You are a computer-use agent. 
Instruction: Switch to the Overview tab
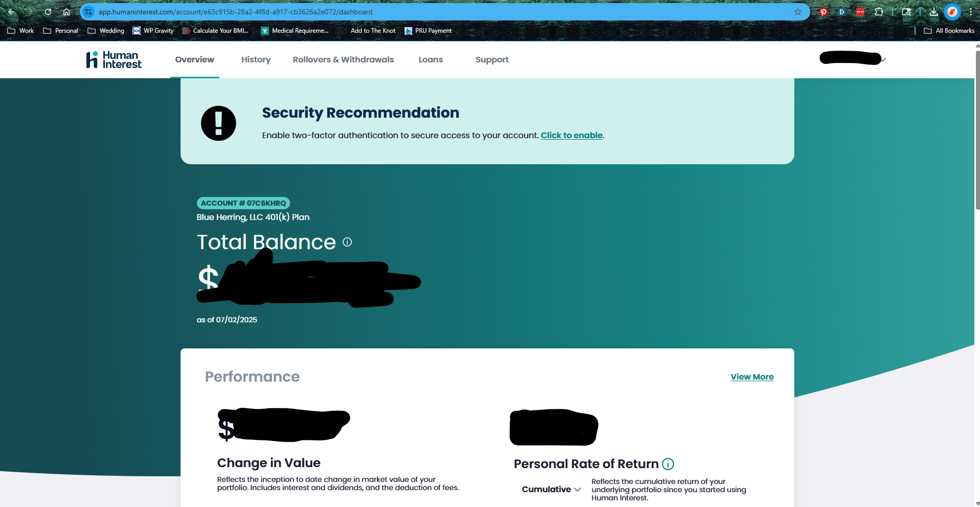(x=195, y=60)
